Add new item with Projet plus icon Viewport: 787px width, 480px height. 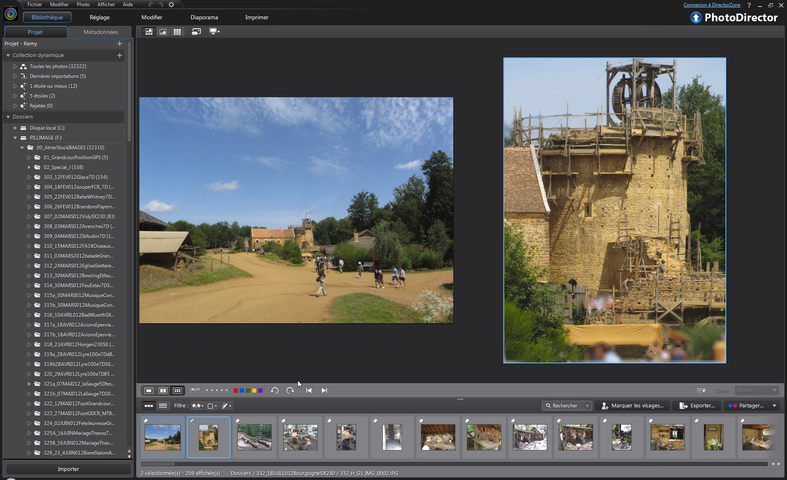(119, 44)
